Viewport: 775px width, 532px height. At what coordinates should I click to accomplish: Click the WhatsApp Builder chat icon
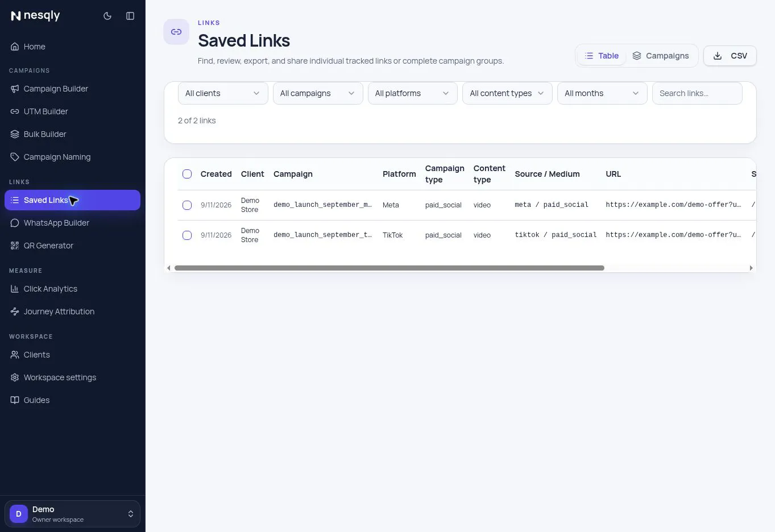[15, 223]
